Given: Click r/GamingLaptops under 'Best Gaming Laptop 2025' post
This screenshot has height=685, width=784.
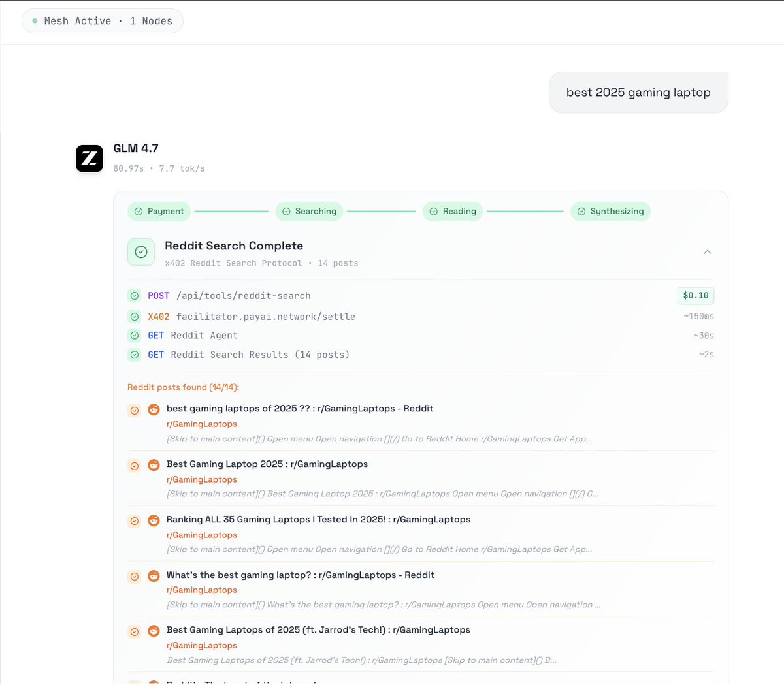Looking at the screenshot, I should tap(202, 480).
